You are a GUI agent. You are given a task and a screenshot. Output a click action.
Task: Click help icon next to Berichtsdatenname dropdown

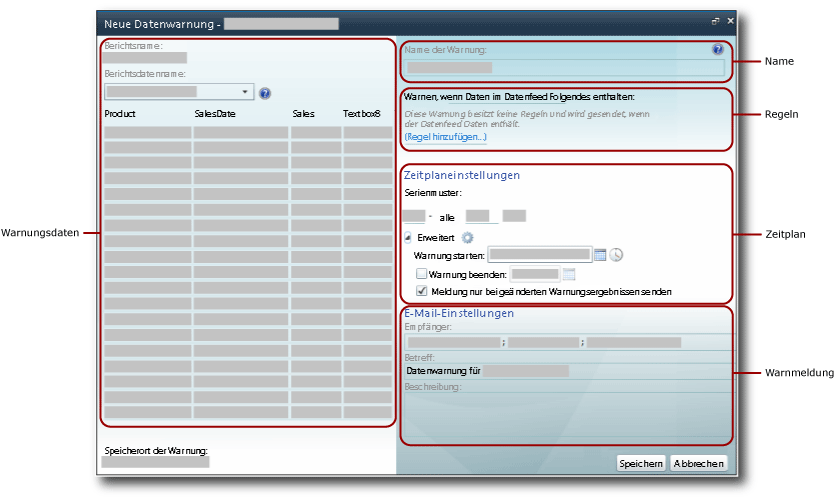[x=265, y=93]
